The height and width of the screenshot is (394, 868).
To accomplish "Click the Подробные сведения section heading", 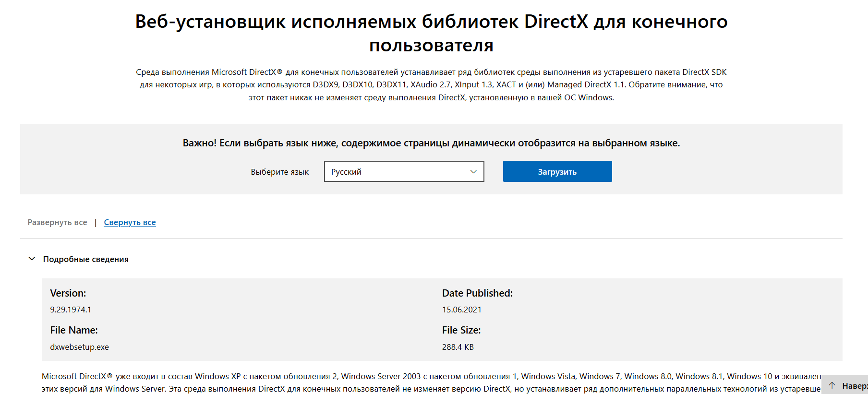I will coord(85,259).
